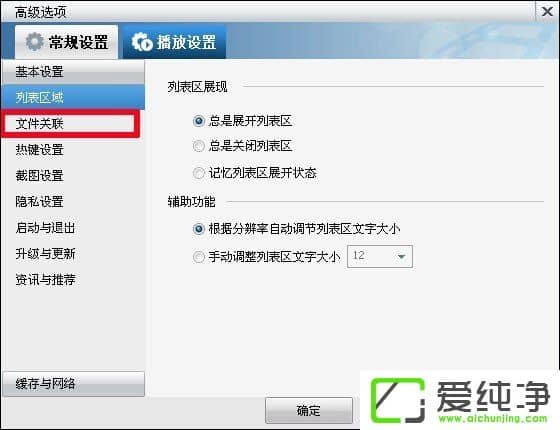Open 截图设置 in sidebar
Screen dimensions: 560x430
tap(39, 176)
